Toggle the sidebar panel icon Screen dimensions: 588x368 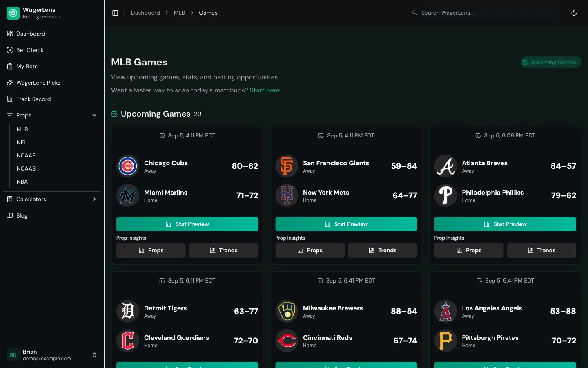pos(115,13)
